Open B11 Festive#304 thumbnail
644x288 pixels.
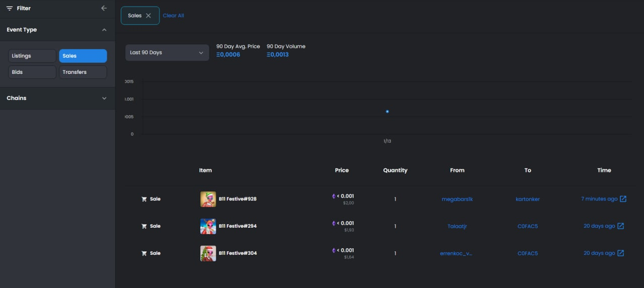[208, 253]
